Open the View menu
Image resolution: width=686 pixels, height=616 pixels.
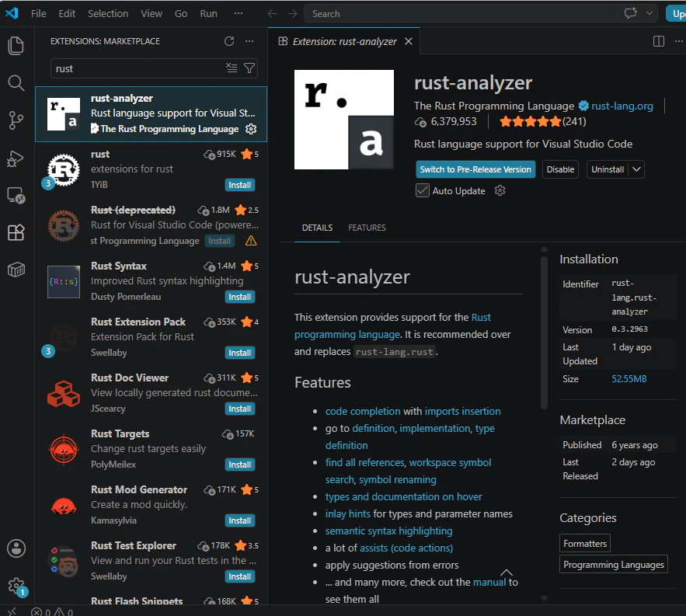151,13
